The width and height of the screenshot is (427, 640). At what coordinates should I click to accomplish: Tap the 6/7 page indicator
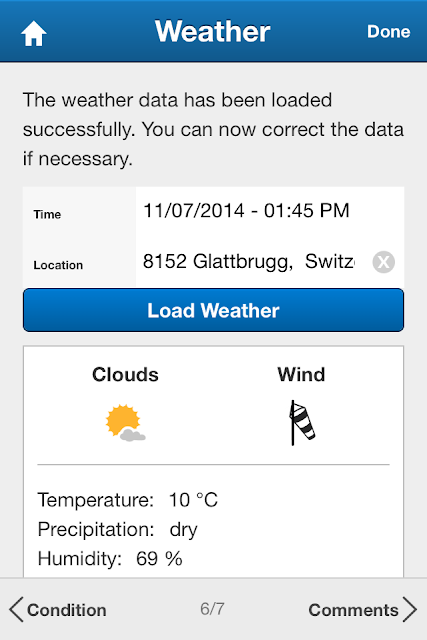212,609
